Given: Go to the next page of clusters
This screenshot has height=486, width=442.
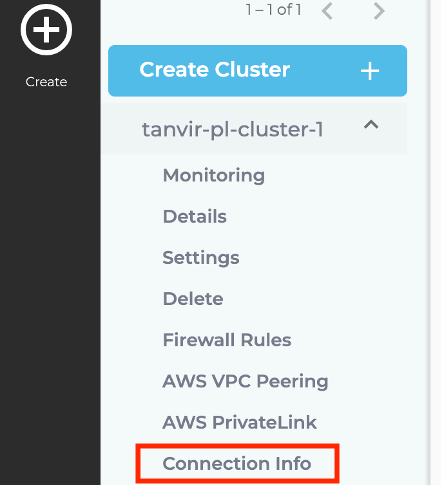Looking at the screenshot, I should point(379,11).
